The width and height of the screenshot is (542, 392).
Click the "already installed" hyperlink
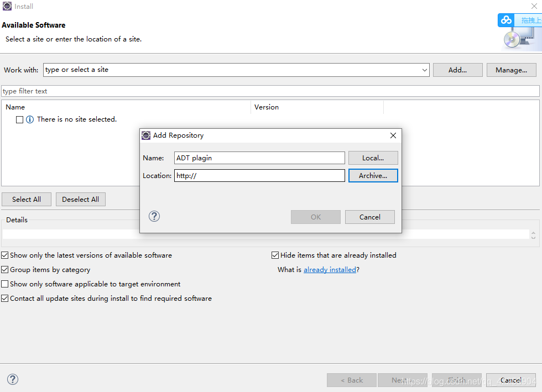click(x=330, y=269)
